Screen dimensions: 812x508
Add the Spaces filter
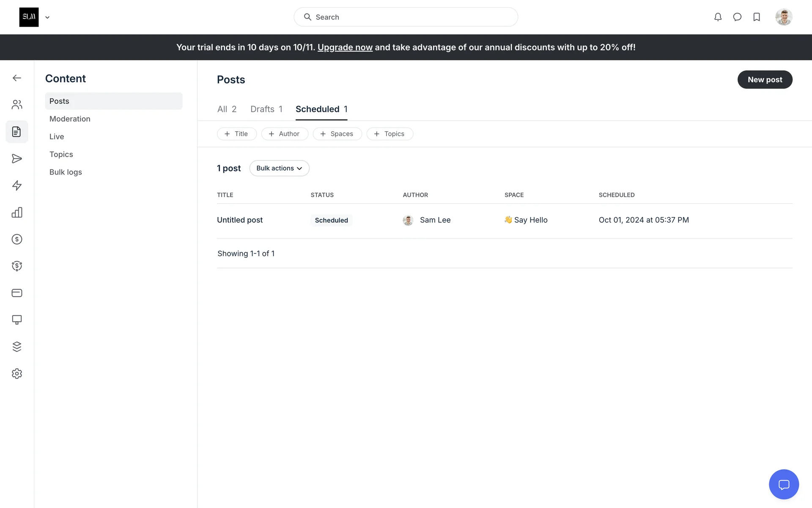(337, 134)
